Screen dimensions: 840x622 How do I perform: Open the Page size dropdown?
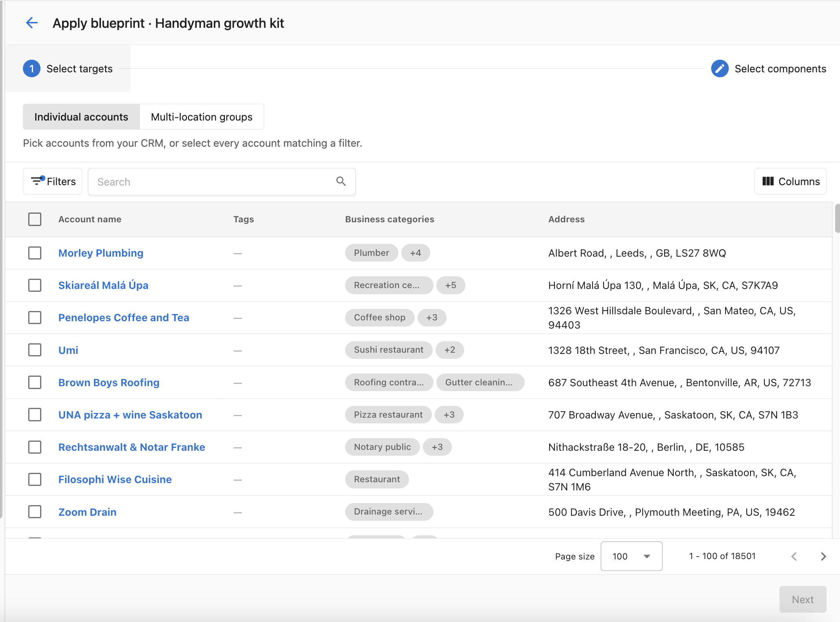[x=631, y=556]
